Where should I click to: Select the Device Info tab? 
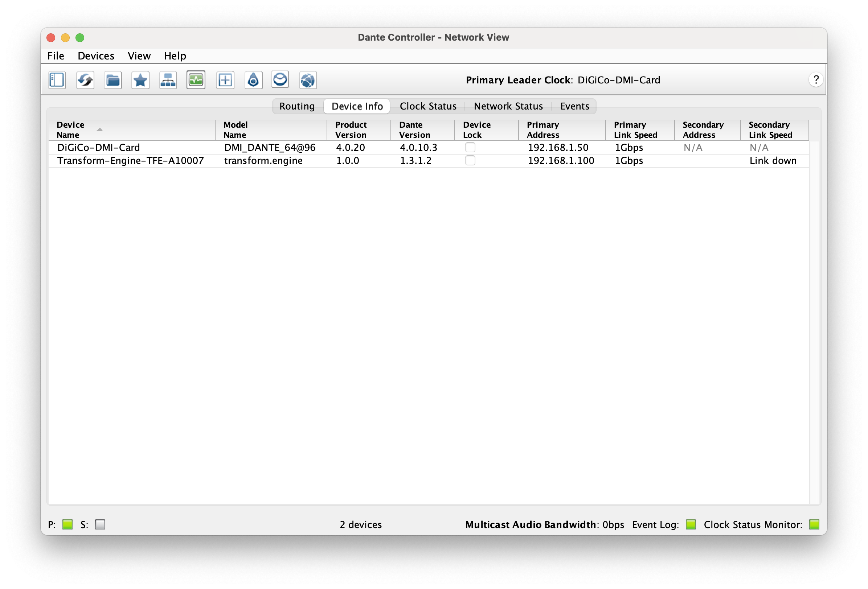[x=357, y=106]
